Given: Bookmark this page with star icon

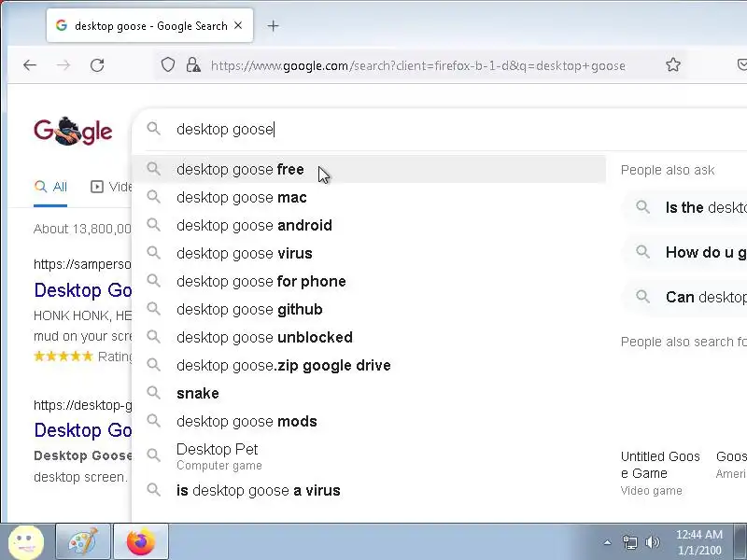Looking at the screenshot, I should pos(673,64).
